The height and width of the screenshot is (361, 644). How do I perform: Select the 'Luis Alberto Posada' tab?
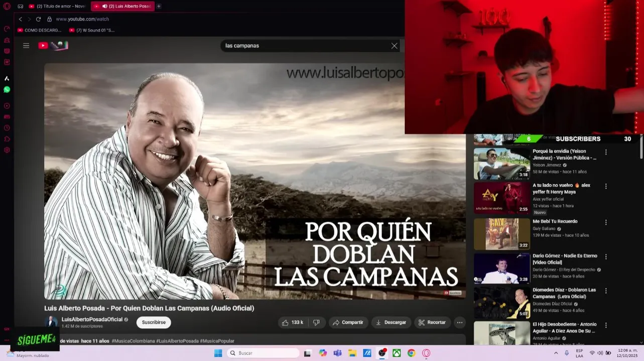pos(123,6)
